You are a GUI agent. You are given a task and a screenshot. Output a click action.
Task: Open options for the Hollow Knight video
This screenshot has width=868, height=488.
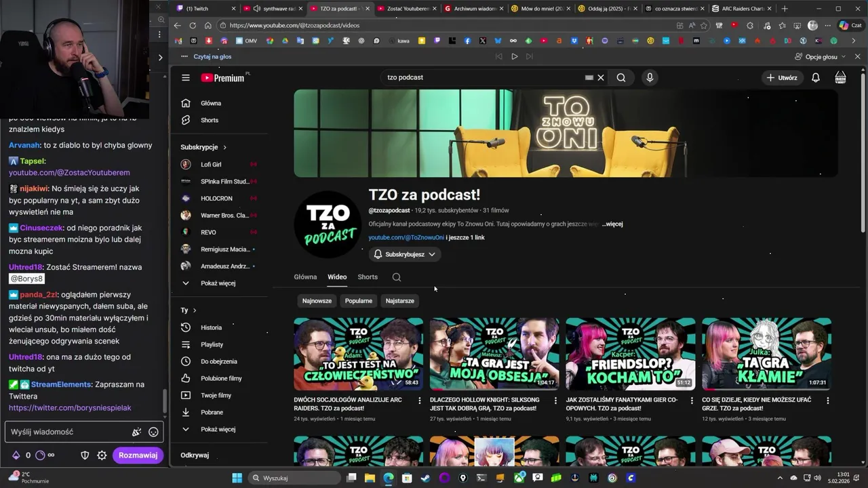[x=555, y=401]
